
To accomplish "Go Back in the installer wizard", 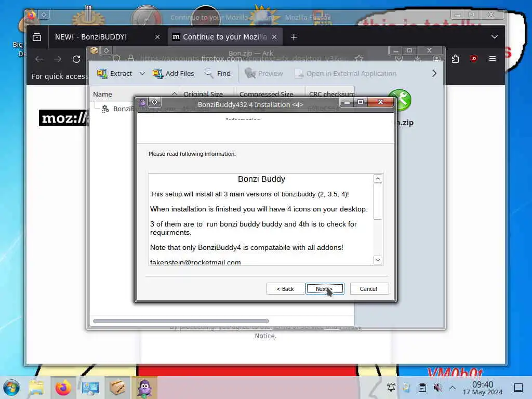I will pyautogui.click(x=285, y=289).
